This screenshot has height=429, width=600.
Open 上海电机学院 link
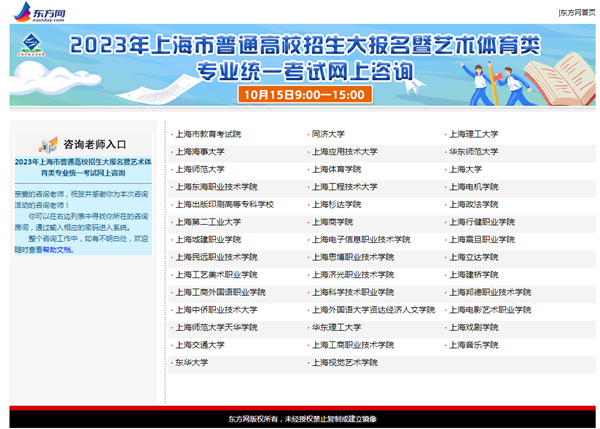(474, 187)
